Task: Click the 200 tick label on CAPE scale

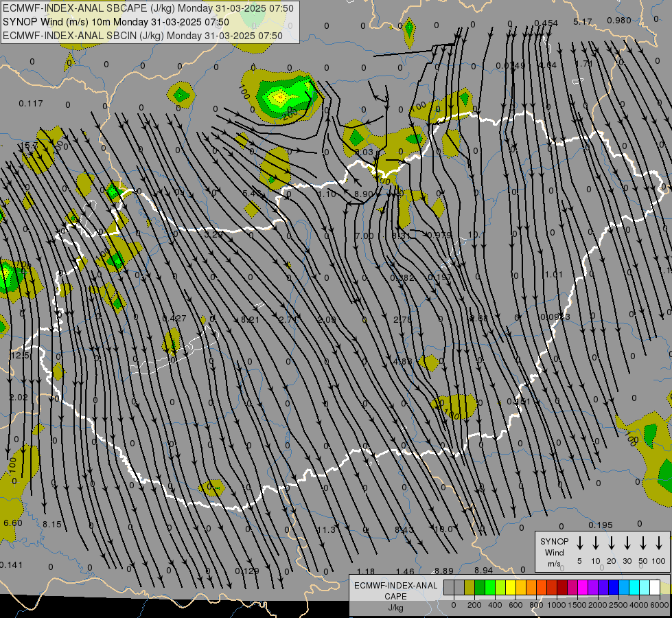Action: click(x=474, y=605)
